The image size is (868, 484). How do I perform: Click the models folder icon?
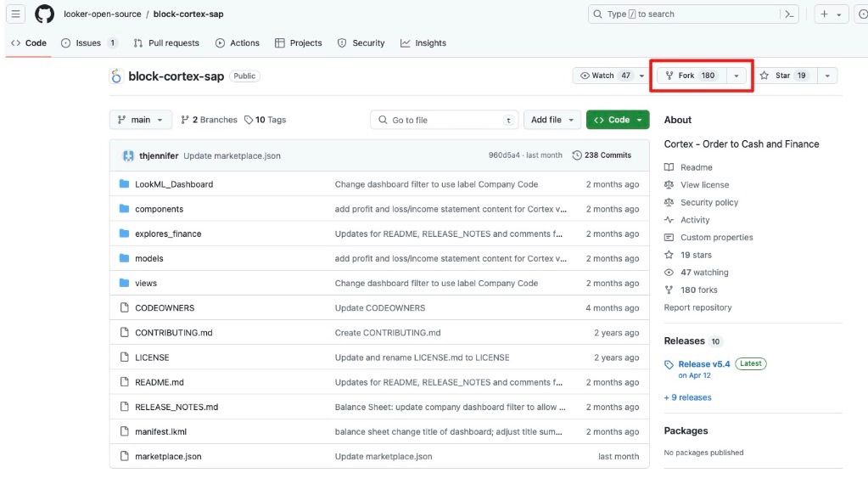[x=124, y=258]
